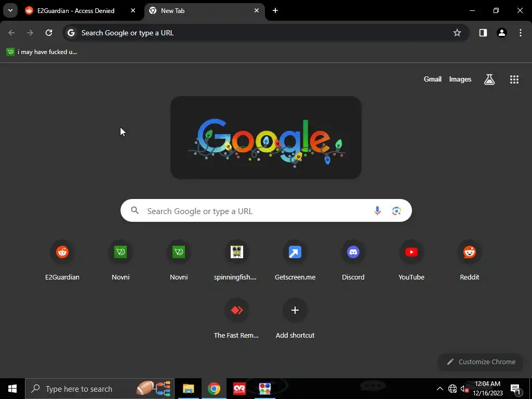The height and width of the screenshot is (399, 532).
Task: Open the spinningfish shortcut
Action: (x=237, y=261)
